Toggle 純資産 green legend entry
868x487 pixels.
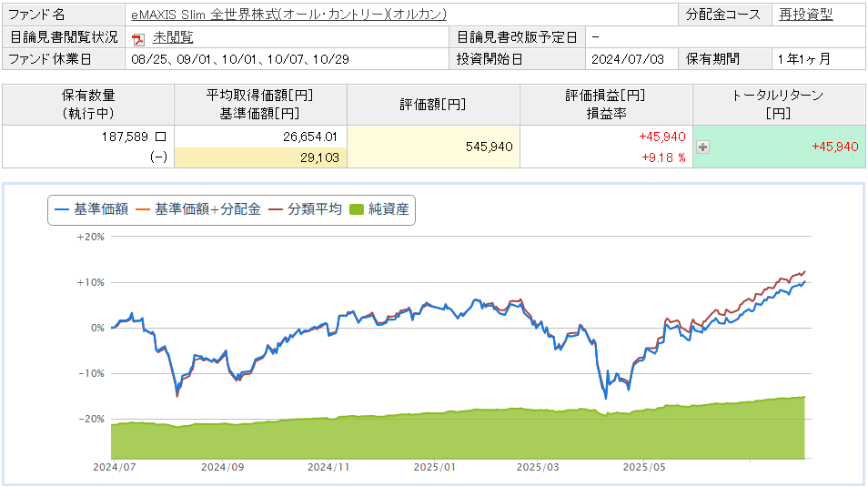[379, 209]
